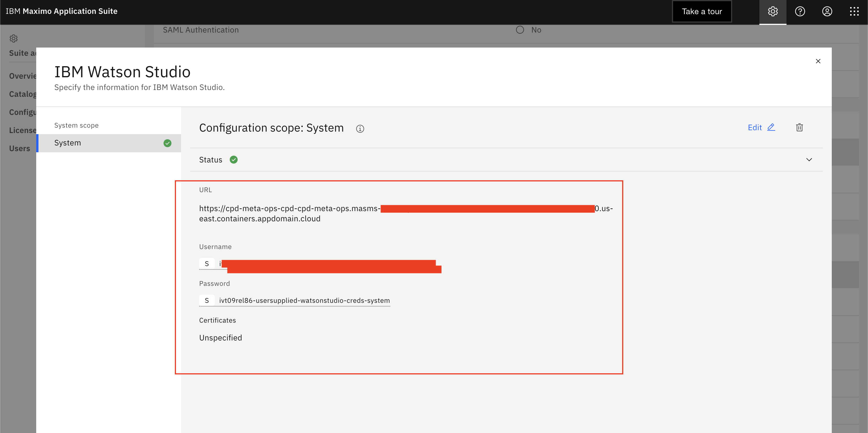868x433 pixels.
Task: Click the System scope heading label
Action: point(76,125)
